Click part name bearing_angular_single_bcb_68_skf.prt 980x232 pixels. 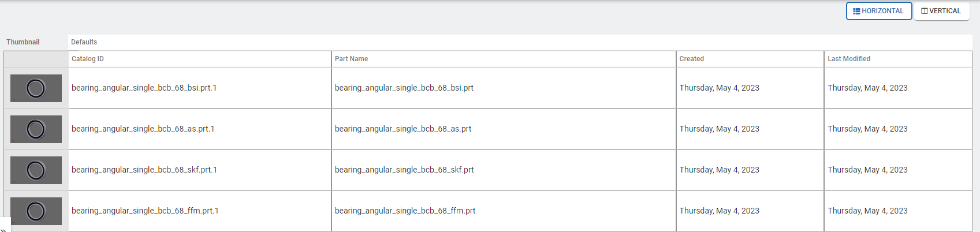pyautogui.click(x=404, y=170)
